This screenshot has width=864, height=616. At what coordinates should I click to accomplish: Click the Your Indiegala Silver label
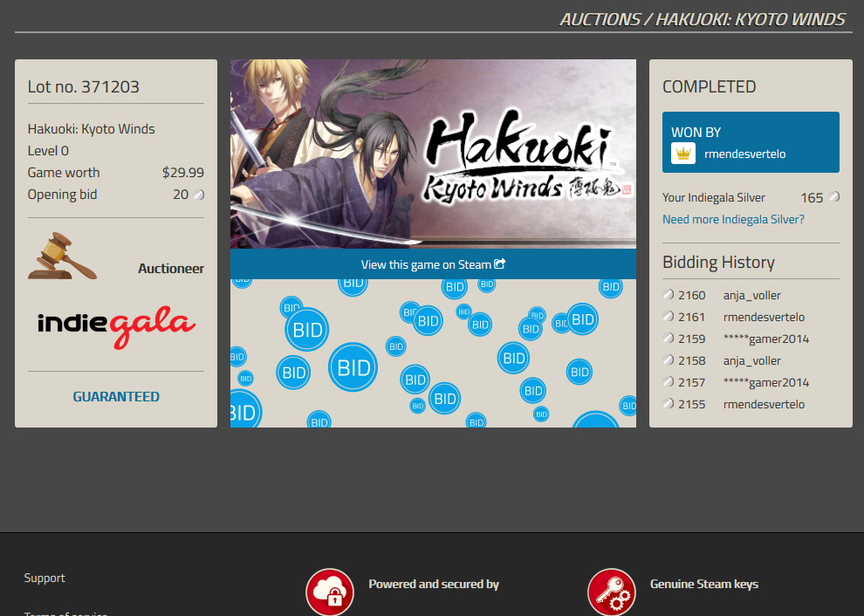(714, 197)
